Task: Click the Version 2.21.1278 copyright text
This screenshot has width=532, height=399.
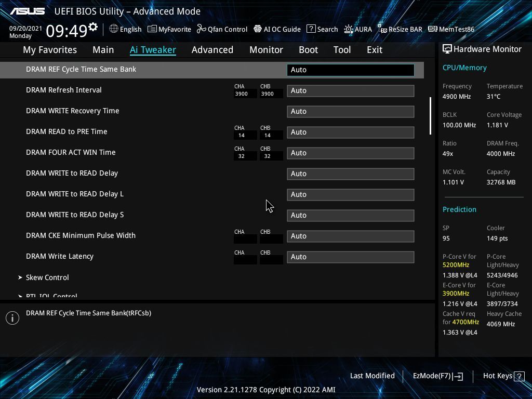Action: click(266, 390)
